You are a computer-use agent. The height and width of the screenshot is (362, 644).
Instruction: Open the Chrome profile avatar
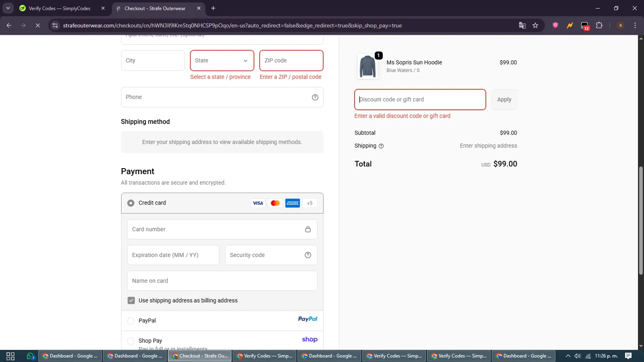tap(620, 25)
